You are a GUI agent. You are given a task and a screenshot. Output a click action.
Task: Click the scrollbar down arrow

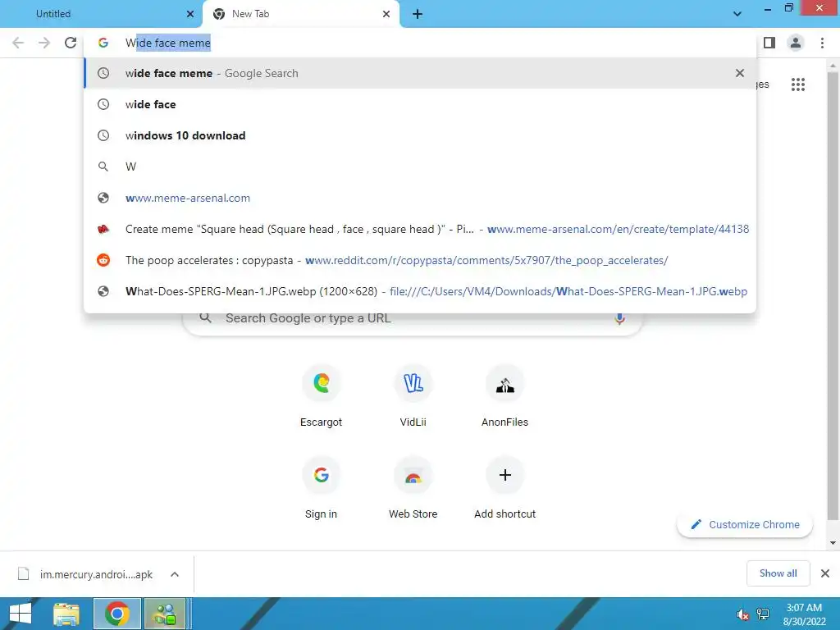(833, 543)
